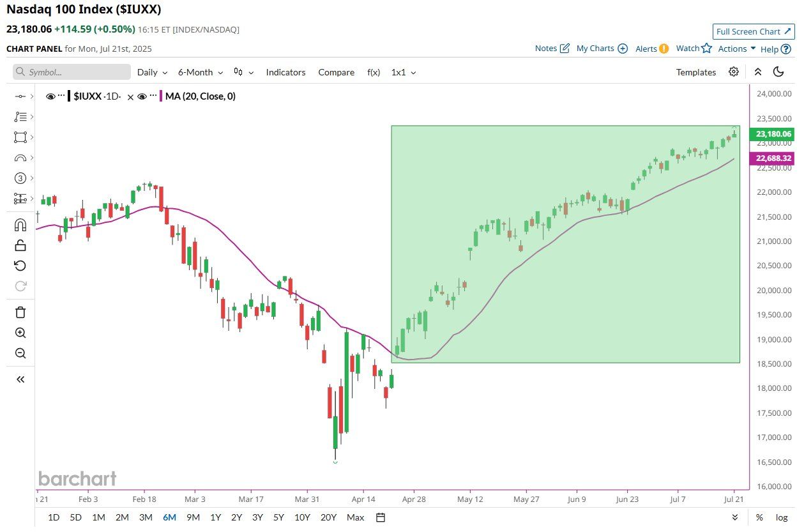Open the 6-Month period dropdown

point(201,72)
